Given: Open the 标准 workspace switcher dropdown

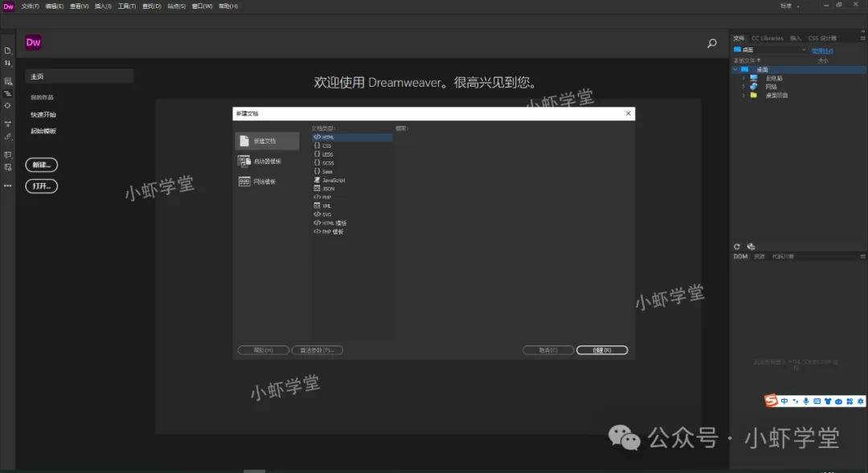Looking at the screenshot, I should (x=790, y=6).
